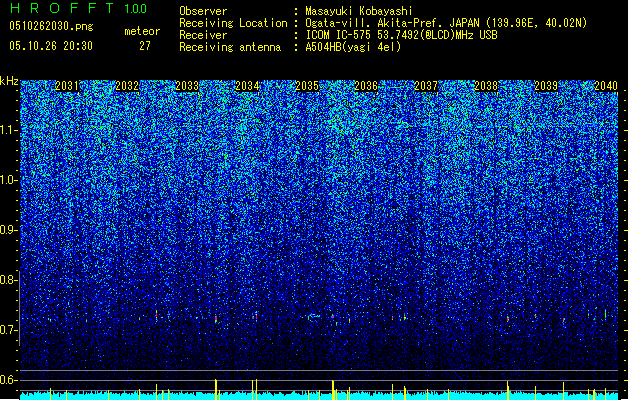Click the 2040 time marker
This screenshot has height=400, width=629.
[x=606, y=86]
